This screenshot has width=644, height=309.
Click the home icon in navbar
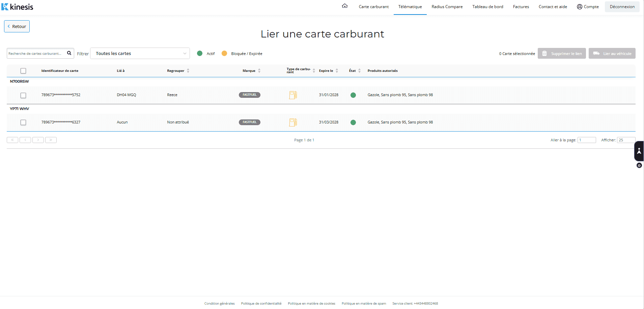pyautogui.click(x=344, y=6)
